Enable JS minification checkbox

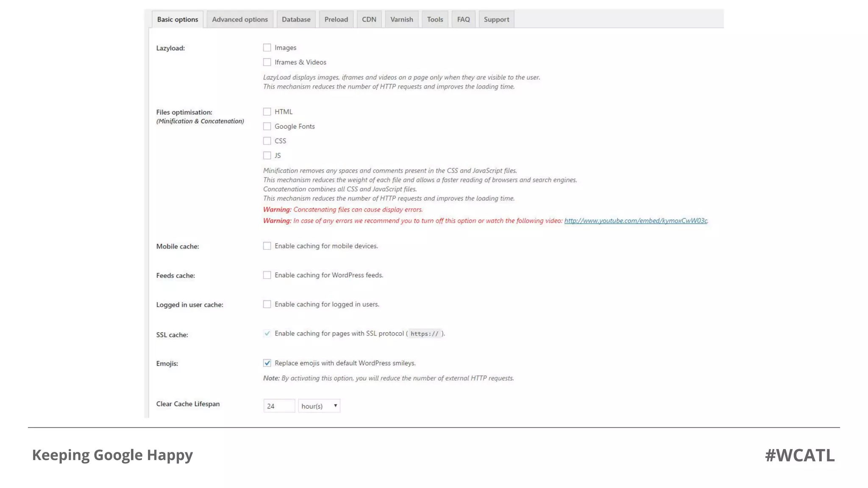[x=267, y=155]
